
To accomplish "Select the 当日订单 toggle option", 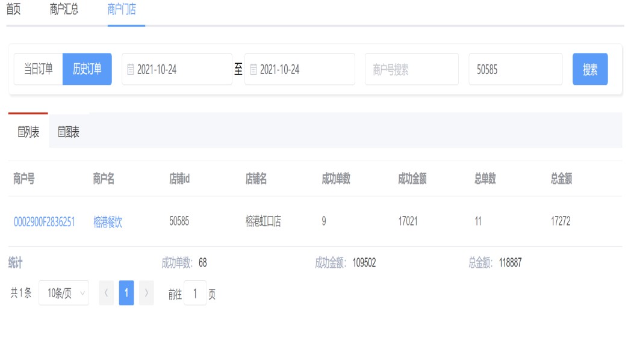I will tap(39, 69).
